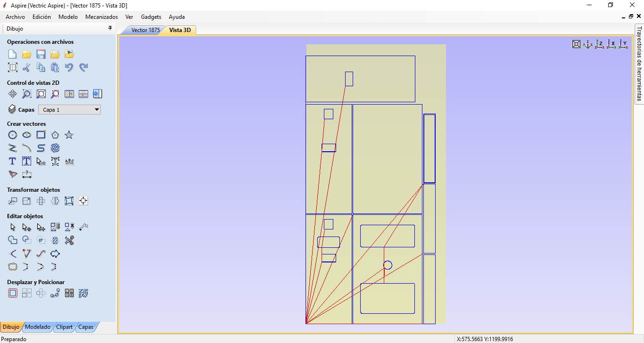View along the X axis

click(x=611, y=44)
